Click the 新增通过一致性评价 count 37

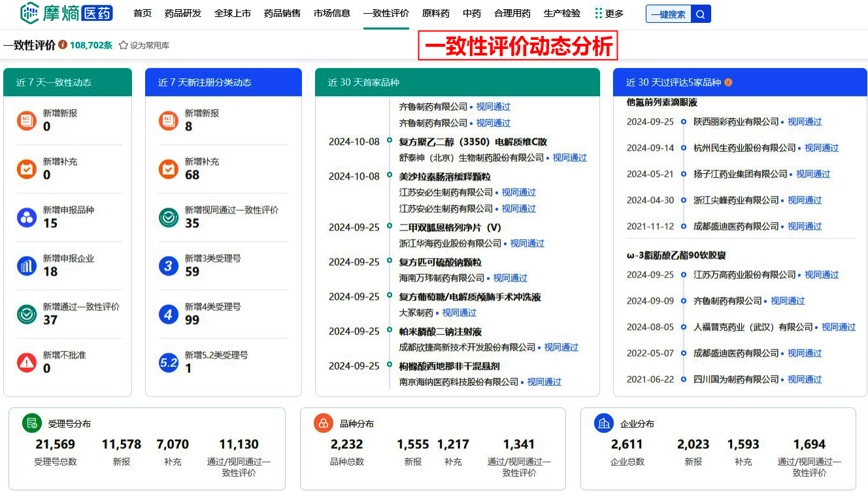(50, 320)
